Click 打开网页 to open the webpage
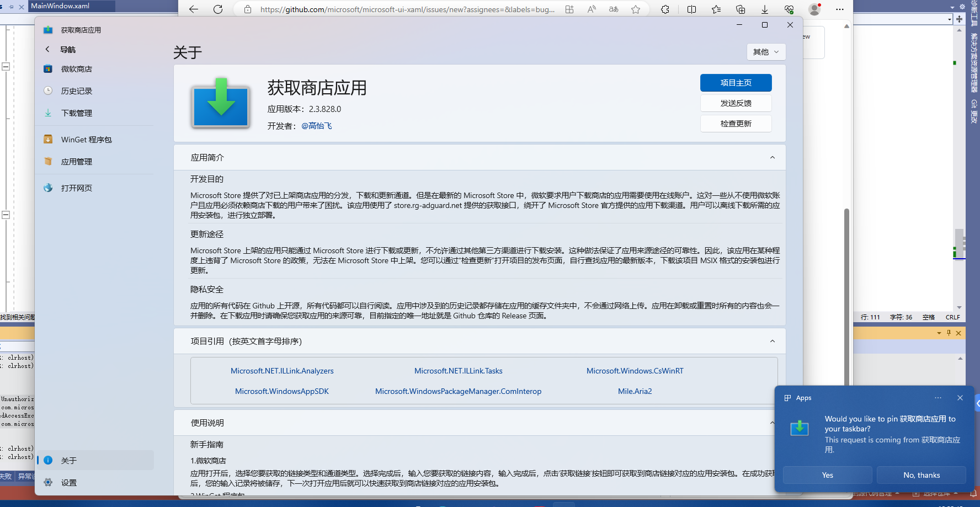This screenshot has width=980, height=507. click(76, 188)
